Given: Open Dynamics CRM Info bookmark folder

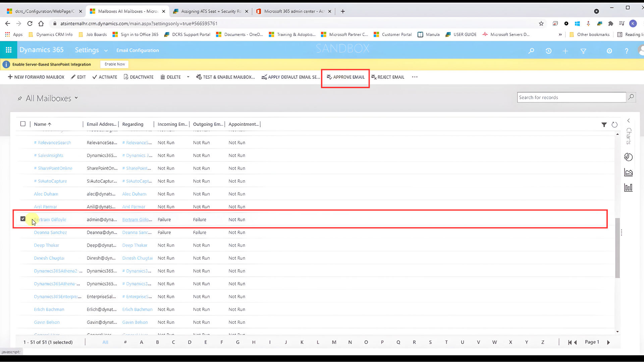Looking at the screenshot, I should tap(51, 35).
